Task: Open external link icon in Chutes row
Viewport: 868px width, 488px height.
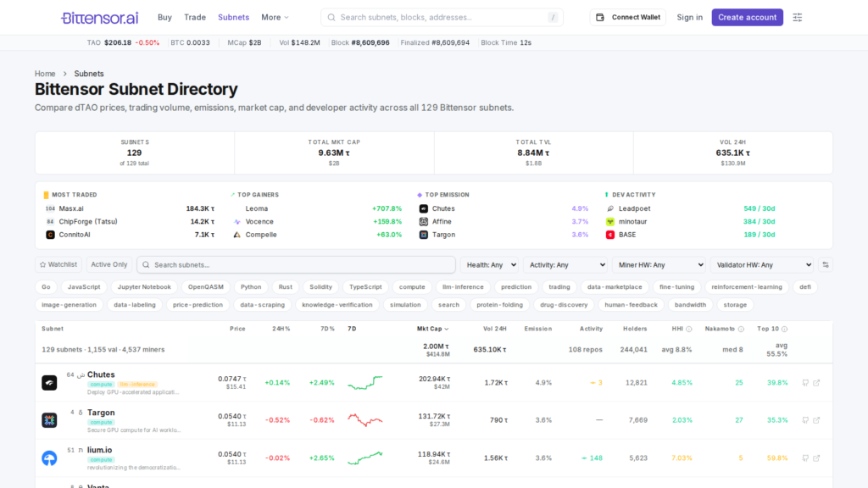Action: 816,382
